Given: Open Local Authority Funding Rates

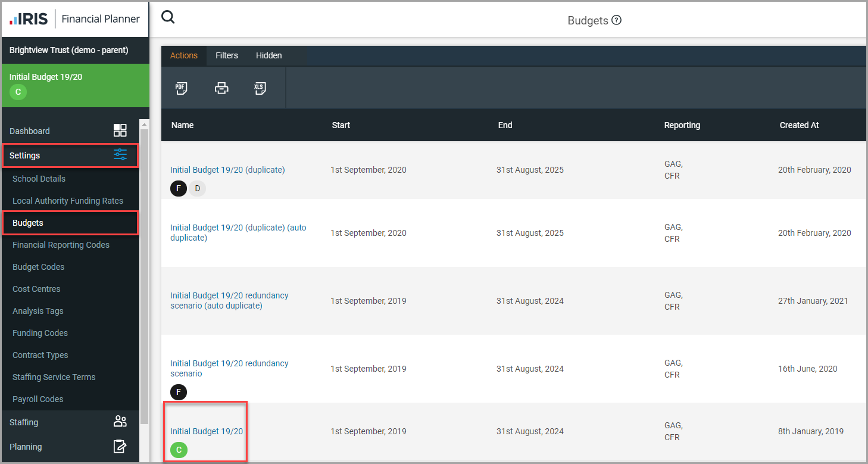Looking at the screenshot, I should pos(67,201).
